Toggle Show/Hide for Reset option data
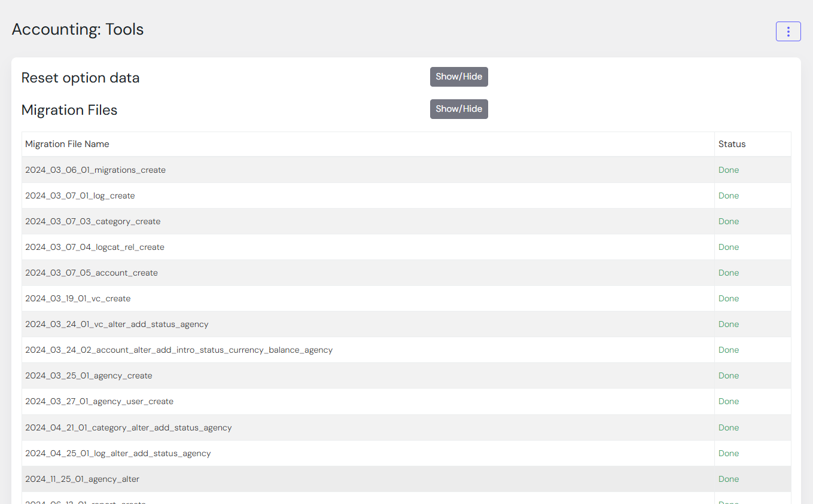Image resolution: width=813 pixels, height=504 pixels. [x=459, y=77]
